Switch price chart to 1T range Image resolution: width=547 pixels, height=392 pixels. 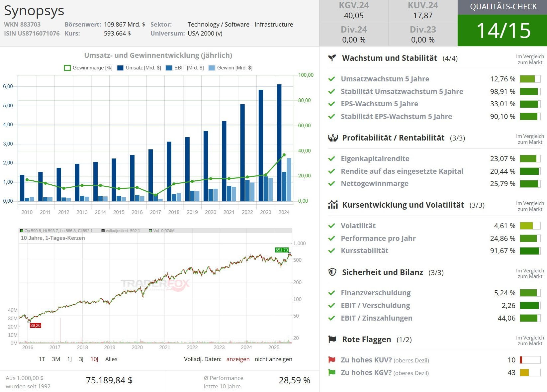(42, 359)
